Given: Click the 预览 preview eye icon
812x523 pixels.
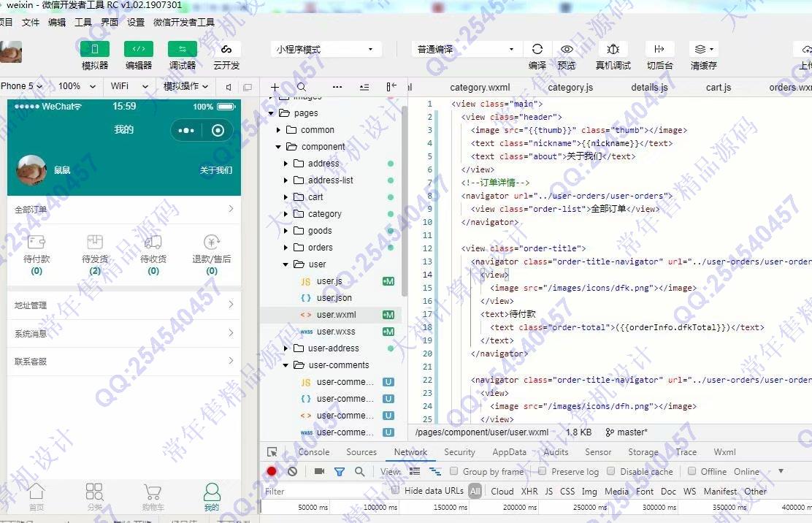Looking at the screenshot, I should coord(567,49).
